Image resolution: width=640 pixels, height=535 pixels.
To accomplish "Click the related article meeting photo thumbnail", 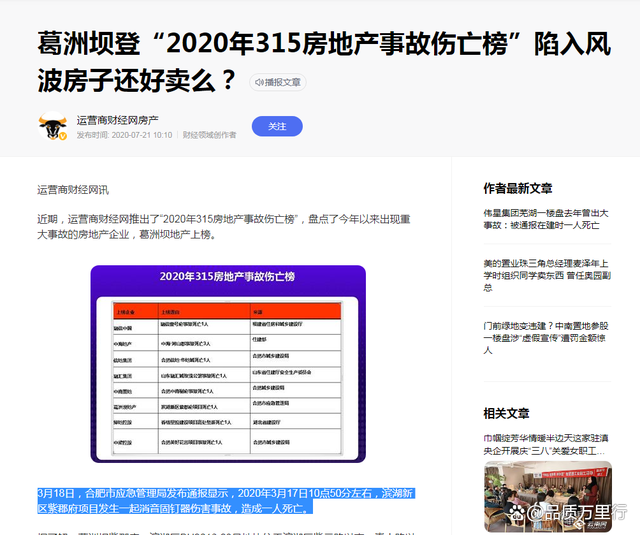I will point(548,496).
